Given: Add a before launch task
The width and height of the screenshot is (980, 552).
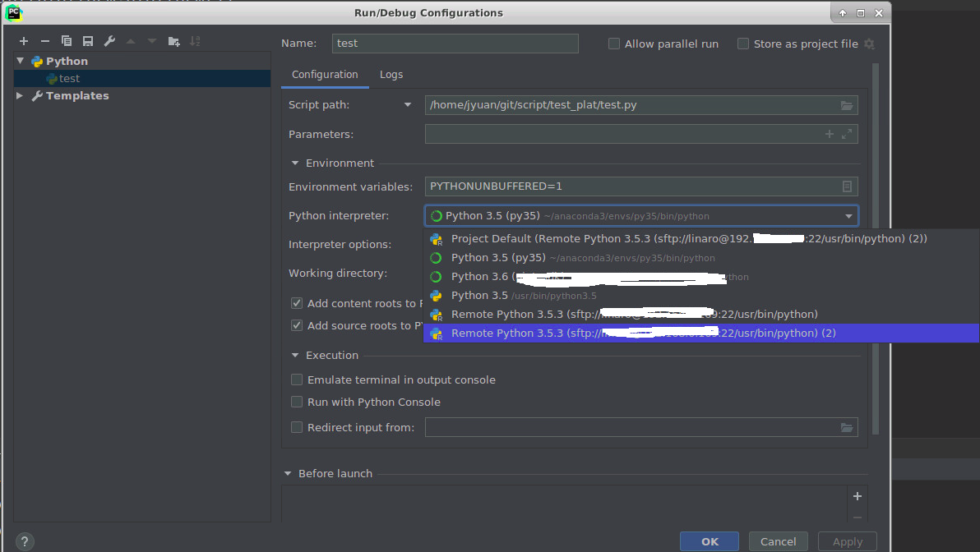Looking at the screenshot, I should point(857,496).
